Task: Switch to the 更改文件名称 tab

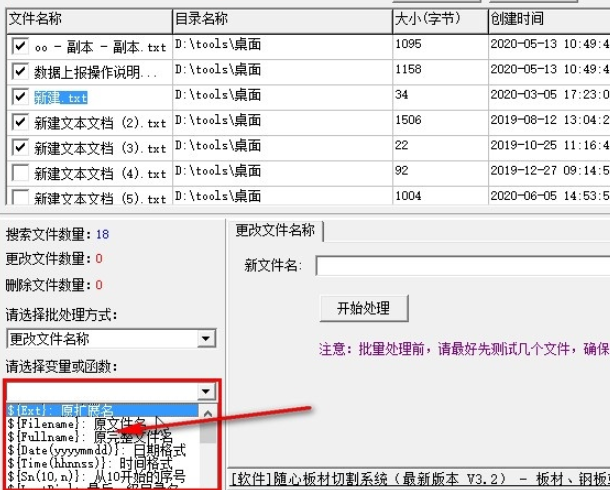Action: click(275, 231)
